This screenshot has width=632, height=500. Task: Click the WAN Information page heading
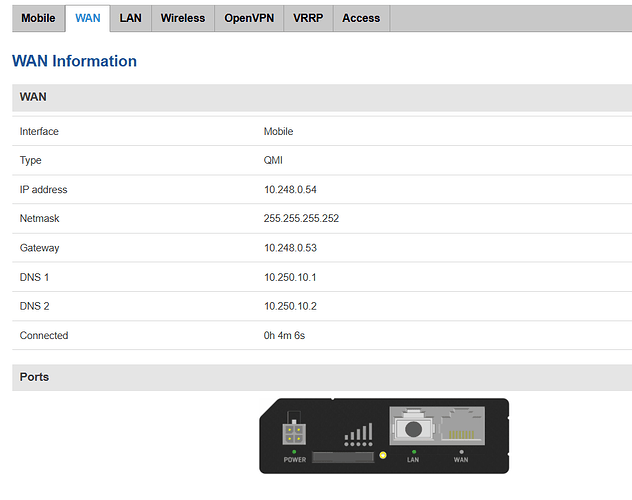point(74,61)
